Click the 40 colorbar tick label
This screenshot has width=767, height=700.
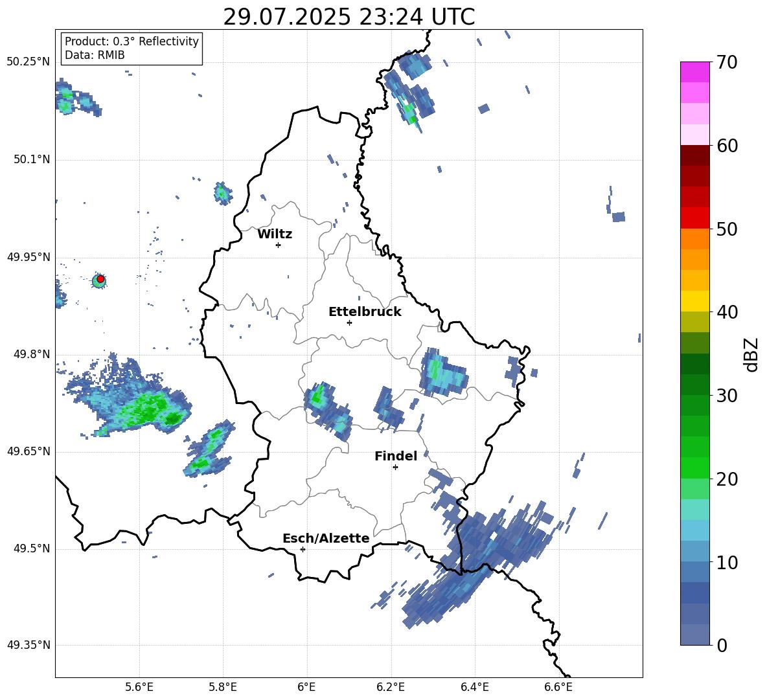coord(727,312)
